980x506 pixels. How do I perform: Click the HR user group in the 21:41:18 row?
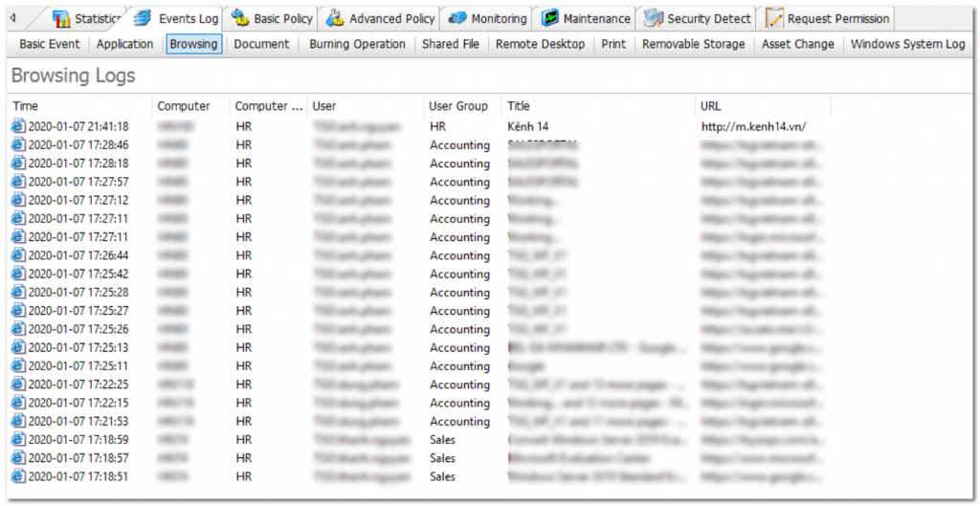click(437, 127)
